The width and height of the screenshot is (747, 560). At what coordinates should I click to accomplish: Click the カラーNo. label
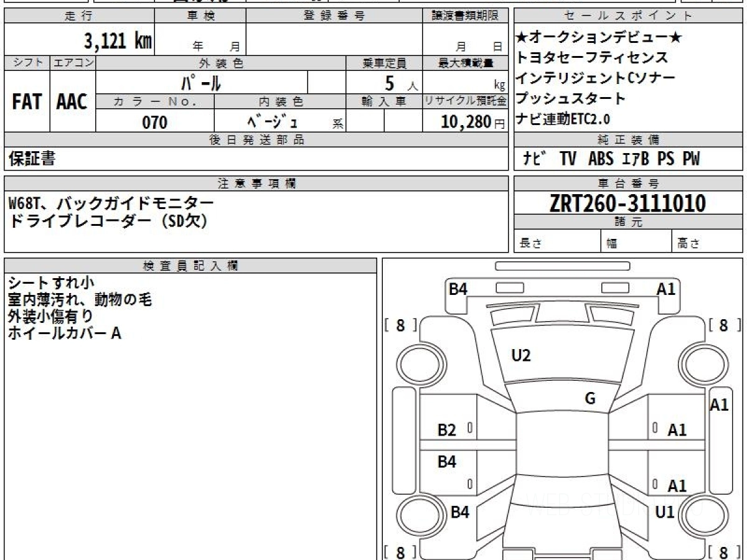point(155,101)
